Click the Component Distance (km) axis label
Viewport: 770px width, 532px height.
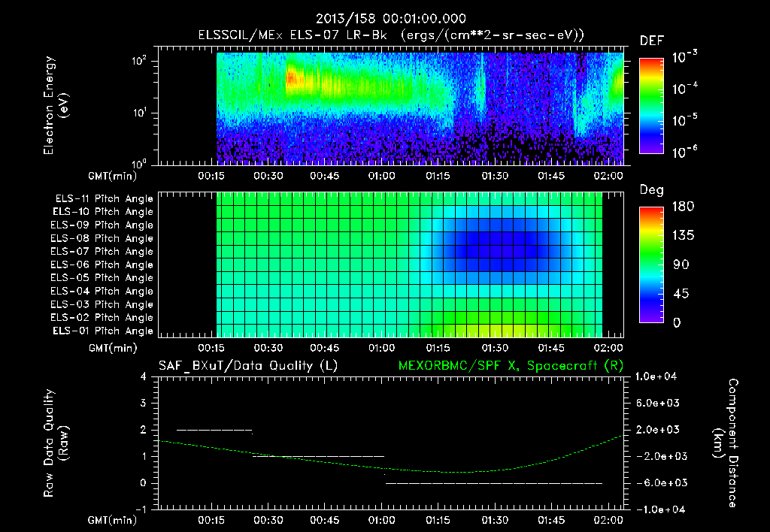[x=726, y=443]
